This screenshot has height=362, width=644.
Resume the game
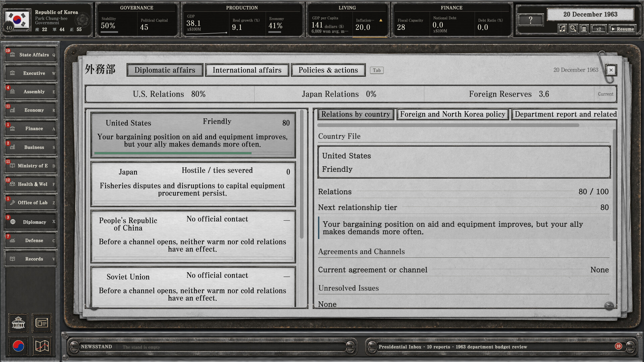tap(623, 29)
